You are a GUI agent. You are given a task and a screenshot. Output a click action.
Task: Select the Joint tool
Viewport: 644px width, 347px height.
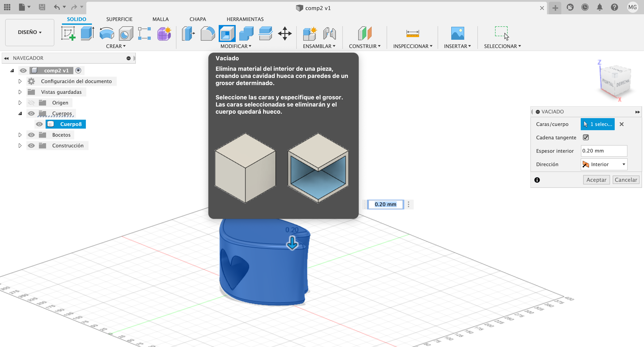pyautogui.click(x=329, y=33)
